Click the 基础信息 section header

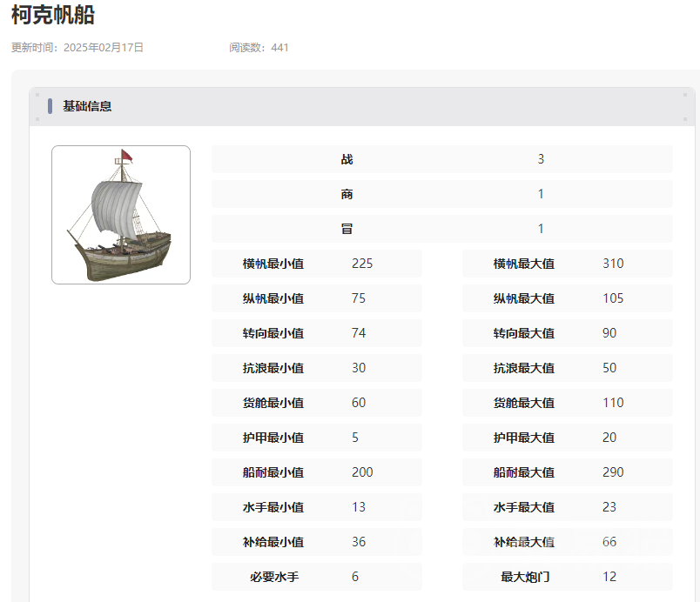click(x=87, y=106)
